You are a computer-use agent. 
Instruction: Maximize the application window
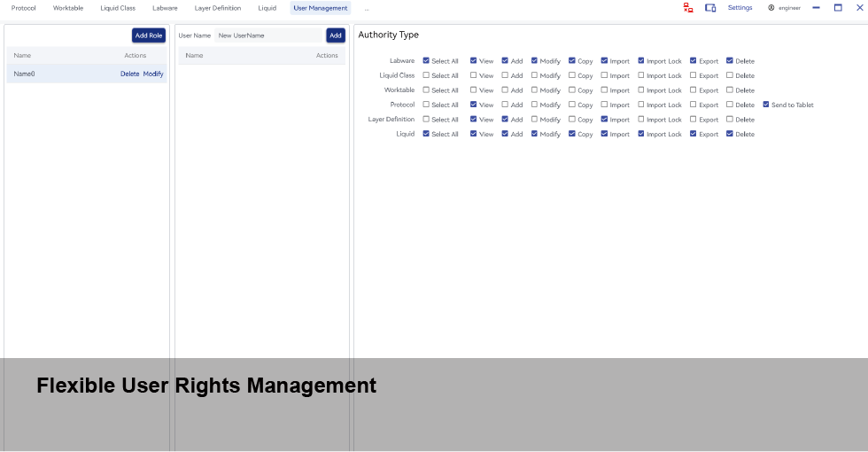click(838, 8)
